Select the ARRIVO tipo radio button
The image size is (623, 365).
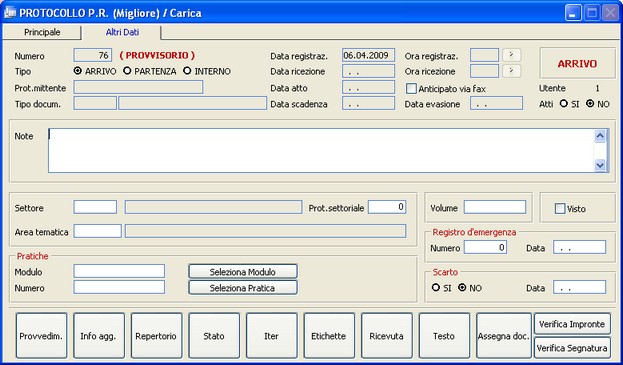click(x=78, y=71)
